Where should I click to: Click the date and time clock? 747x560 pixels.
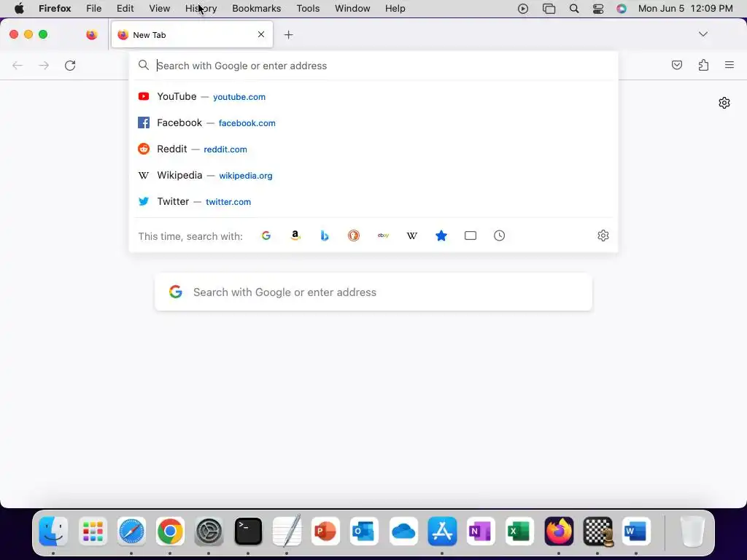[685, 9]
